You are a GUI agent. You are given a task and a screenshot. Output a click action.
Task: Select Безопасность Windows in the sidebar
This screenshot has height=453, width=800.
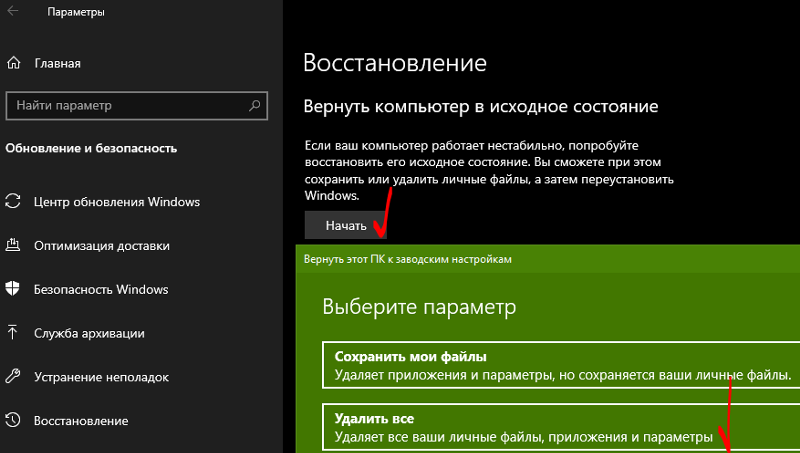click(x=100, y=289)
